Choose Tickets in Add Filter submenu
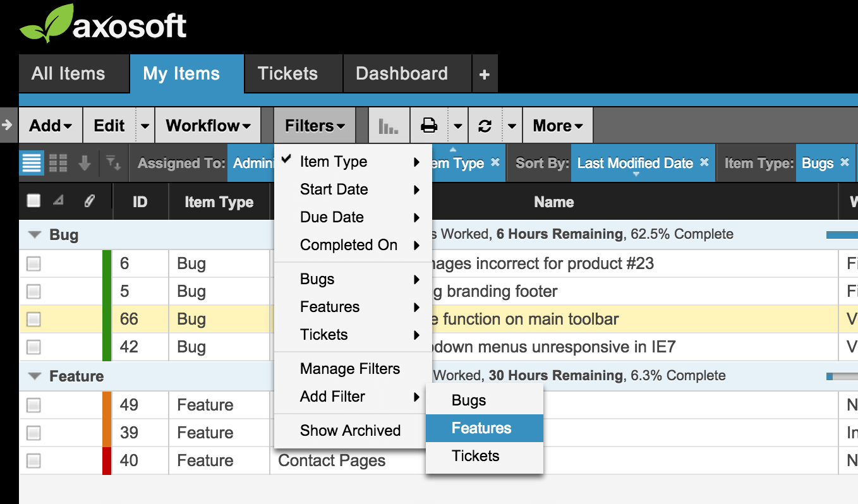Image resolution: width=858 pixels, height=504 pixels. 485,456
